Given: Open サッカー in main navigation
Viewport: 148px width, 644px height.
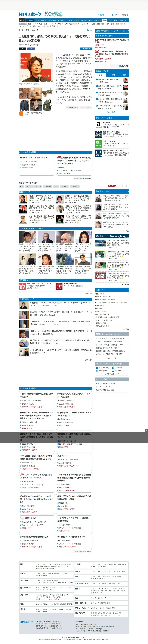Looking at the screenshot, I should coord(52,20).
